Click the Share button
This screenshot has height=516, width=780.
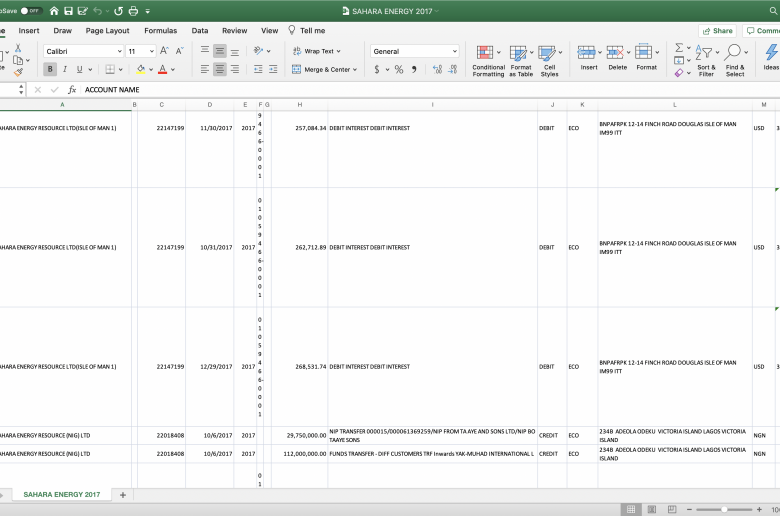click(717, 31)
